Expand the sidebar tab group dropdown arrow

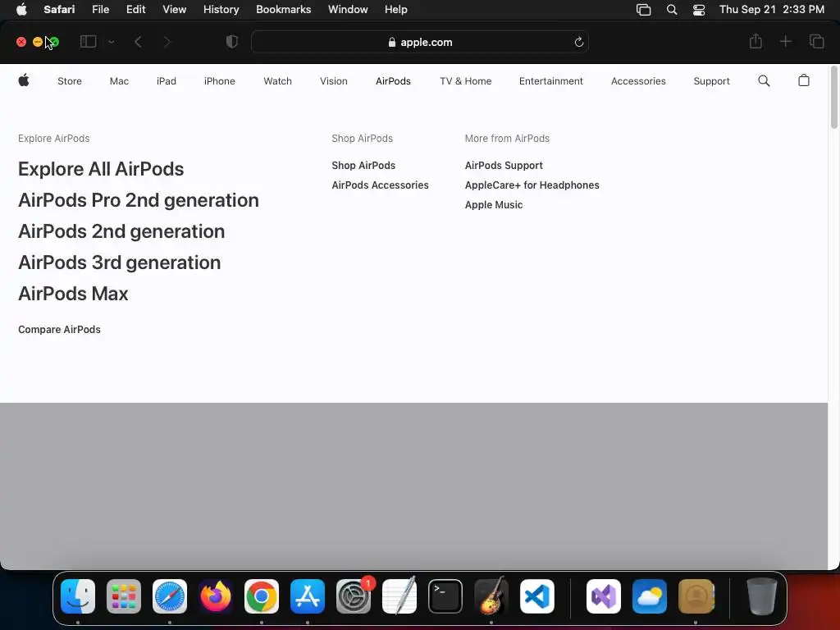(112, 42)
